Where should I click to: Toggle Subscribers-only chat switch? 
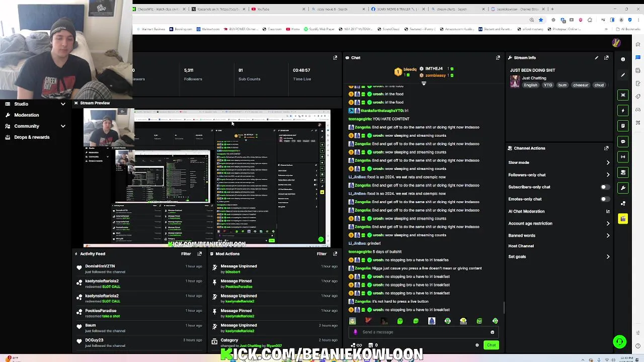606,187
